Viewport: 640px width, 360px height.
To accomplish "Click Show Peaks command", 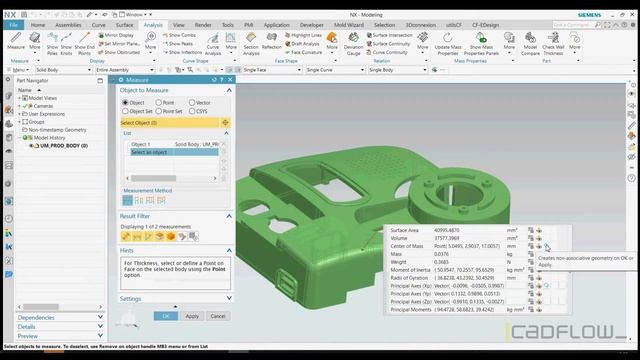I will pos(178,44).
